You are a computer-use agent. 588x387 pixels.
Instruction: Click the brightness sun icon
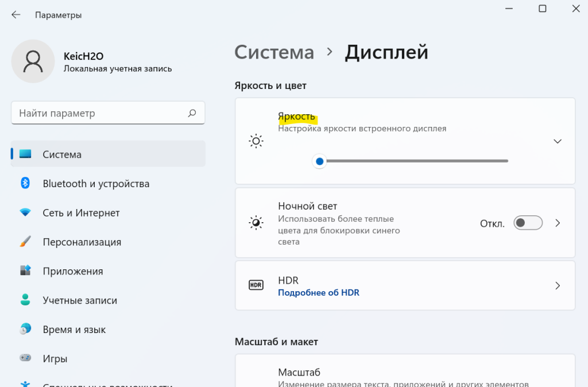click(256, 141)
